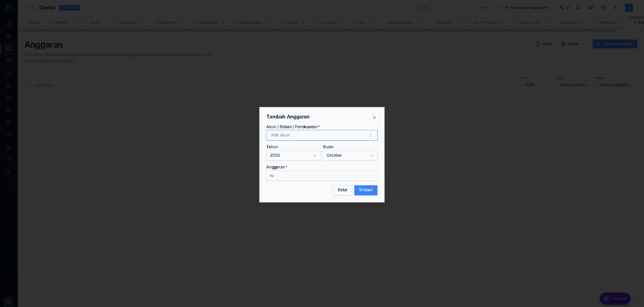Viewport: 644px width, 307px height.
Task: Switch language via ID translate icon
Action: (565, 8)
